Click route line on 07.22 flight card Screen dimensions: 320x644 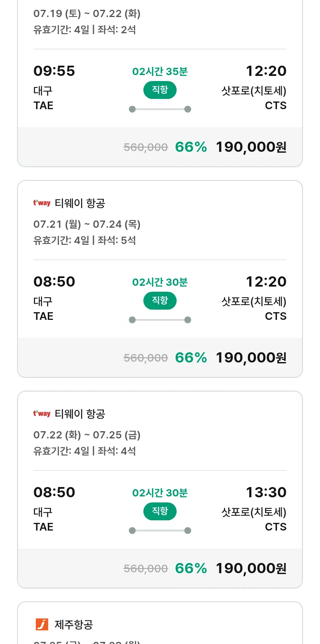point(160,531)
